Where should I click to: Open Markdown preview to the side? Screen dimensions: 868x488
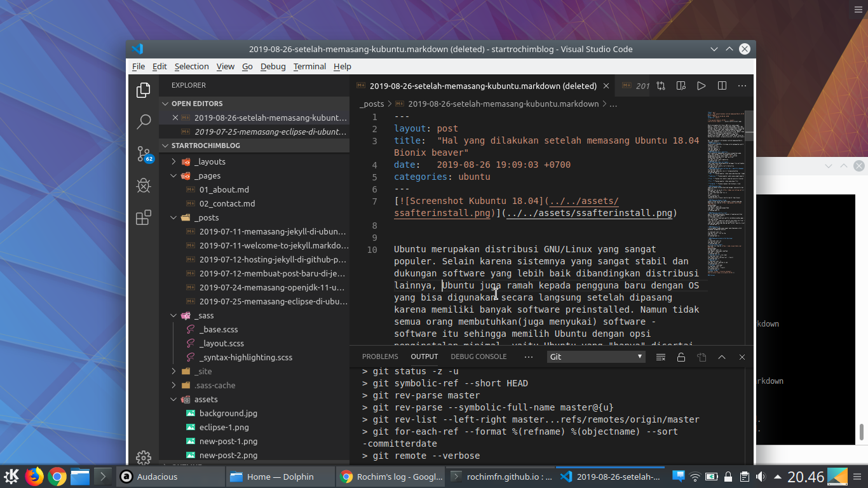point(681,86)
